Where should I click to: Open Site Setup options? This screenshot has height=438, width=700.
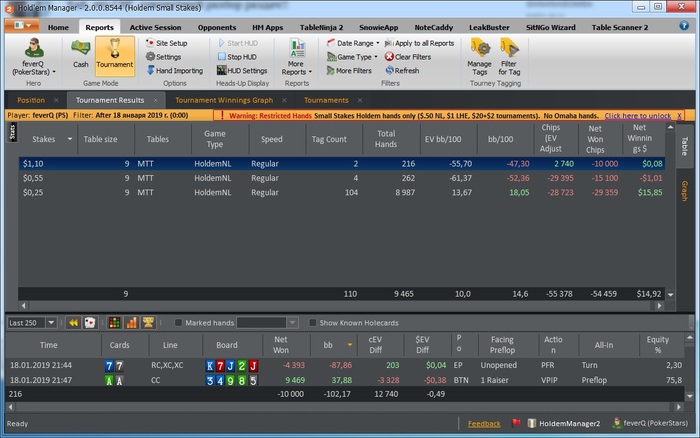click(x=167, y=43)
